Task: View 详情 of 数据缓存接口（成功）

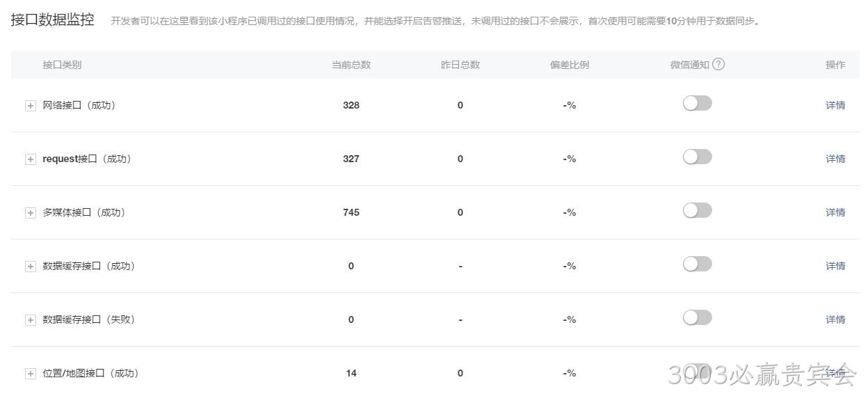Action: point(835,266)
